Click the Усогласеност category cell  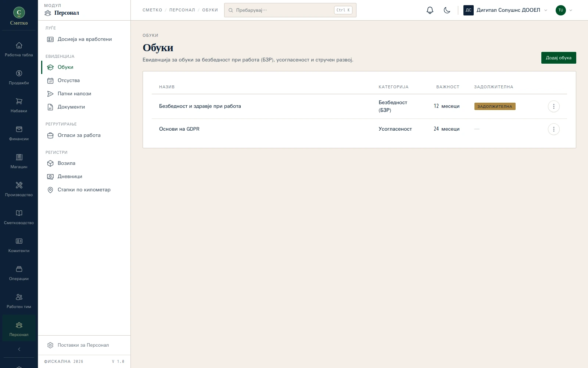[x=395, y=129]
